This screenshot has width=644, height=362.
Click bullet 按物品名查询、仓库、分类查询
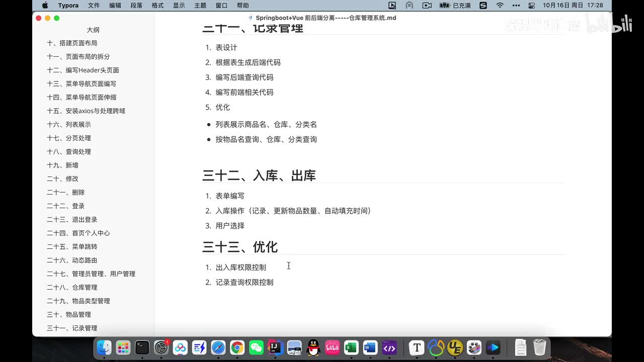pyautogui.click(x=266, y=139)
